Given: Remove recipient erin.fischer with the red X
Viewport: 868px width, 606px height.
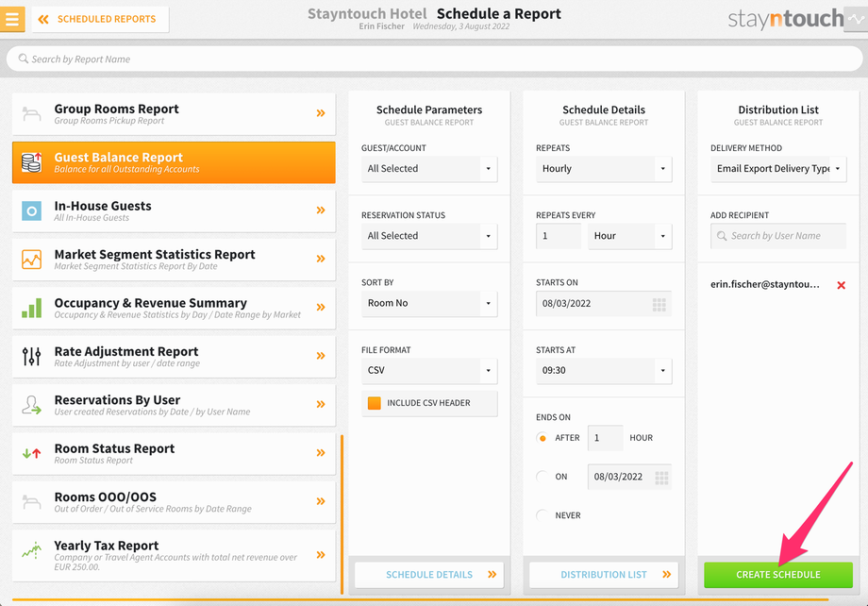Looking at the screenshot, I should [x=841, y=285].
